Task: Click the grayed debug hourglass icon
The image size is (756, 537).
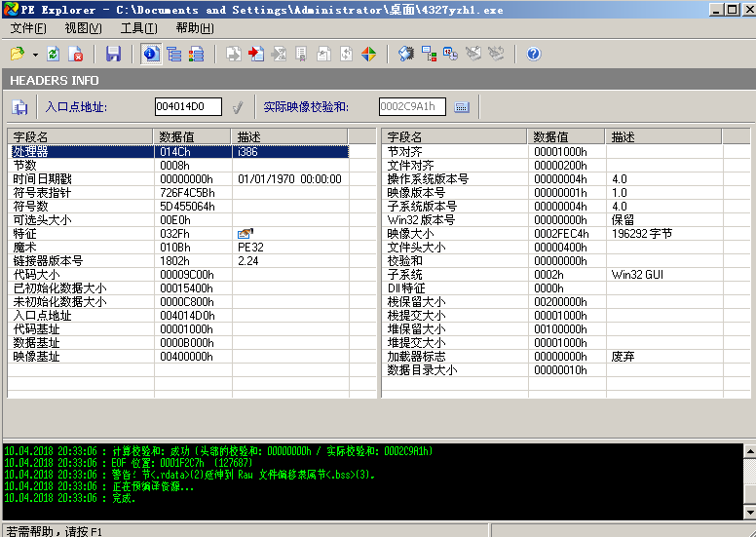Action: click(279, 54)
